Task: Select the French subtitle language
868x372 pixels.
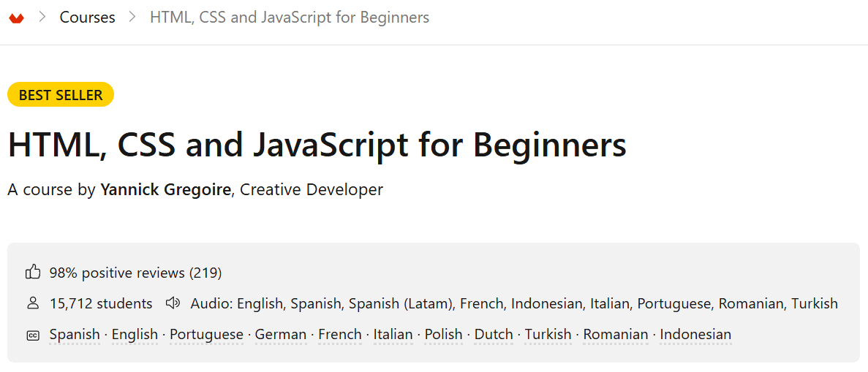Action: click(x=340, y=334)
